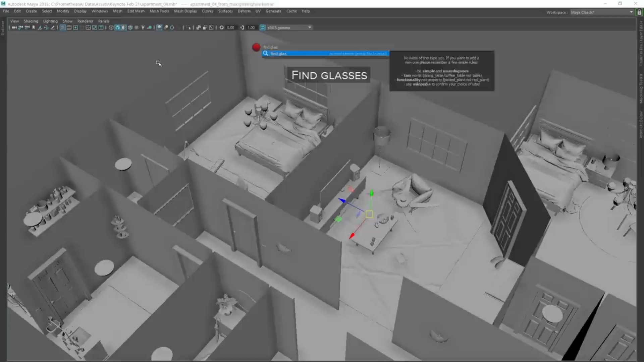The image size is (644, 362).
Task: Click the magnifier icon in search bar
Action: coord(266,53)
